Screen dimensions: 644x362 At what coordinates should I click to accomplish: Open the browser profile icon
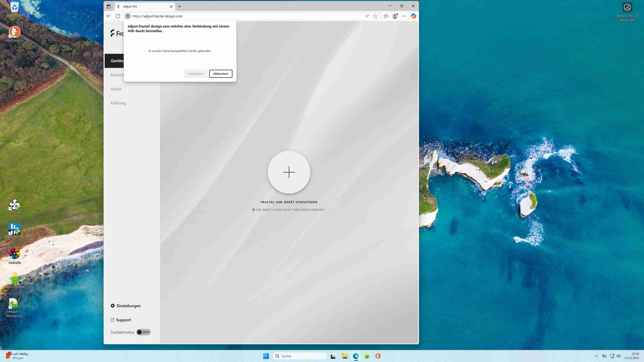tap(395, 16)
